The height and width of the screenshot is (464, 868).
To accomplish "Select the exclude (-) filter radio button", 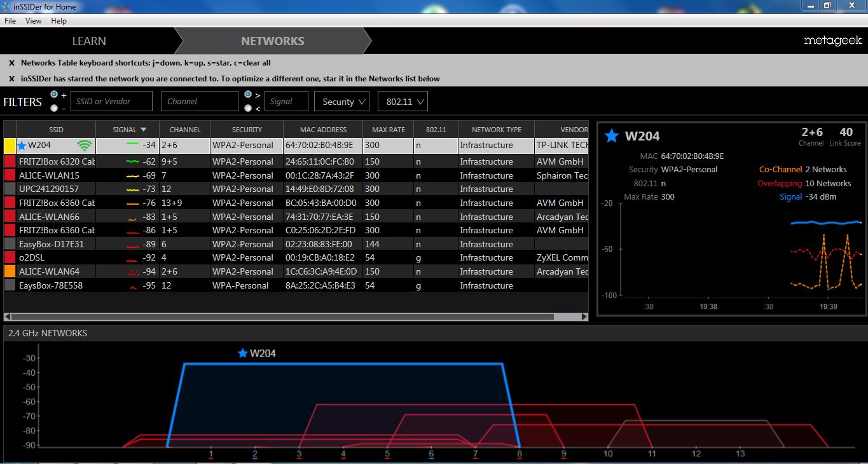I will [54, 108].
